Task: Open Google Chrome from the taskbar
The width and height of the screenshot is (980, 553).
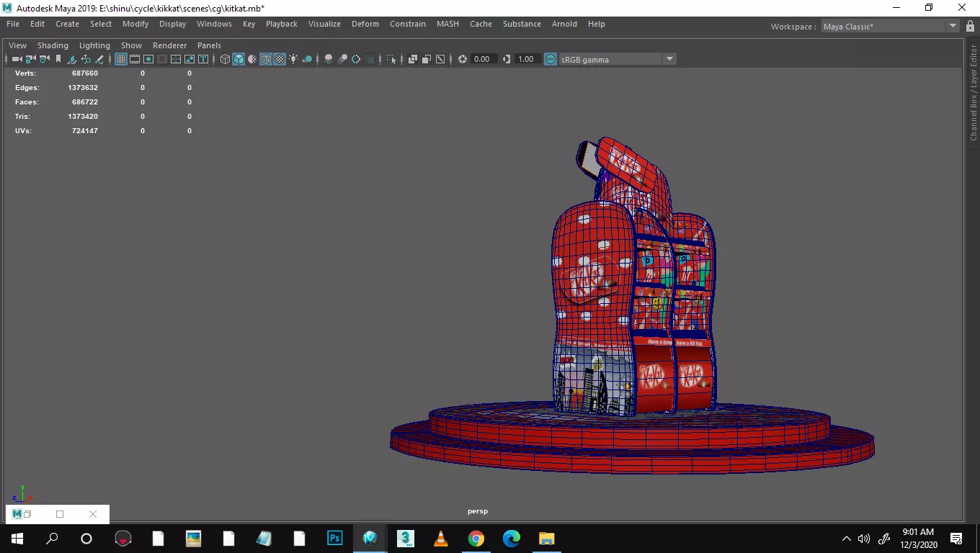Action: click(x=476, y=539)
